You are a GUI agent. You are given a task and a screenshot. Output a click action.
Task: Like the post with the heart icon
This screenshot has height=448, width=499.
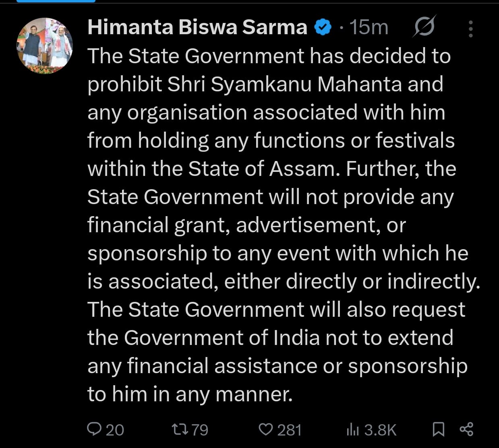point(265,429)
